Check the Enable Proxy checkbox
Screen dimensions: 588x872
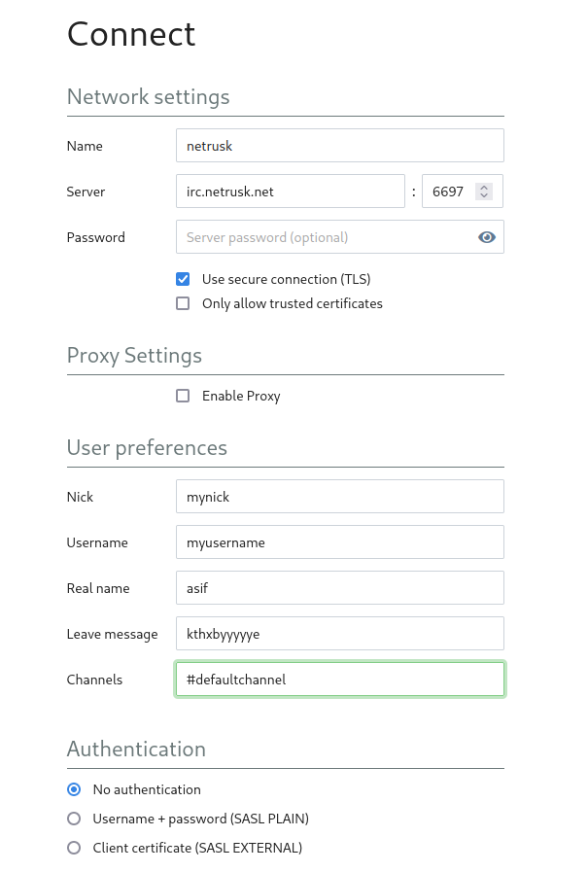pyautogui.click(x=183, y=396)
